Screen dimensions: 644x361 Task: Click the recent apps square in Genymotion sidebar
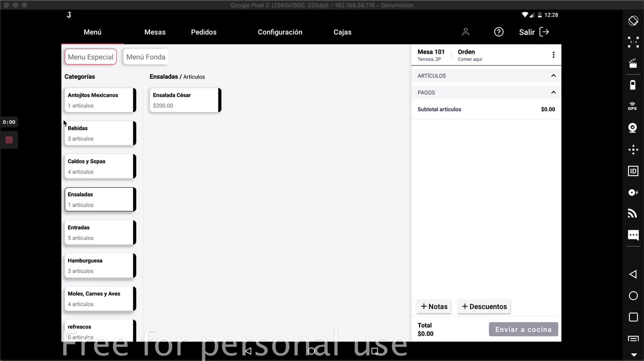tap(633, 317)
